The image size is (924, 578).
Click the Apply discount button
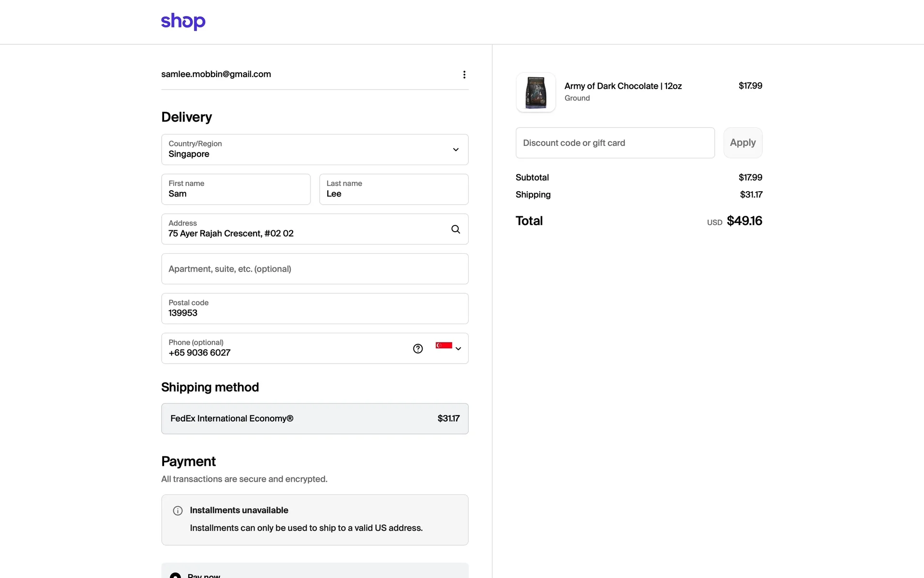743,143
